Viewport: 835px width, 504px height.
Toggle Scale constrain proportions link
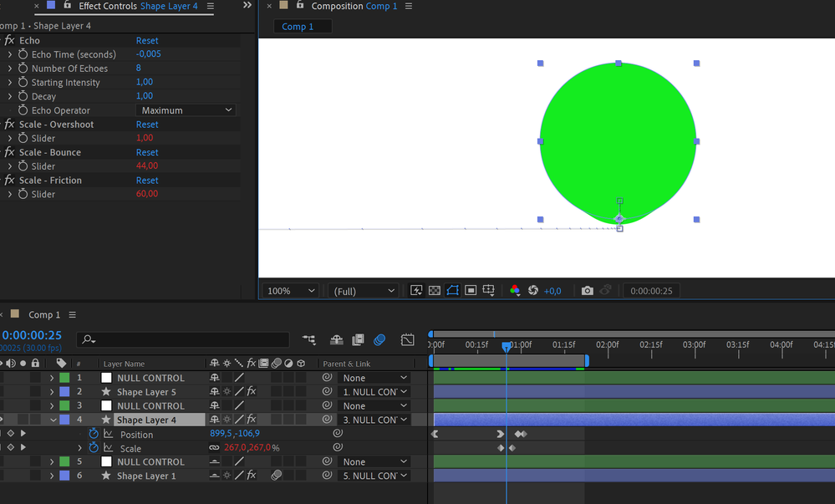click(x=215, y=448)
